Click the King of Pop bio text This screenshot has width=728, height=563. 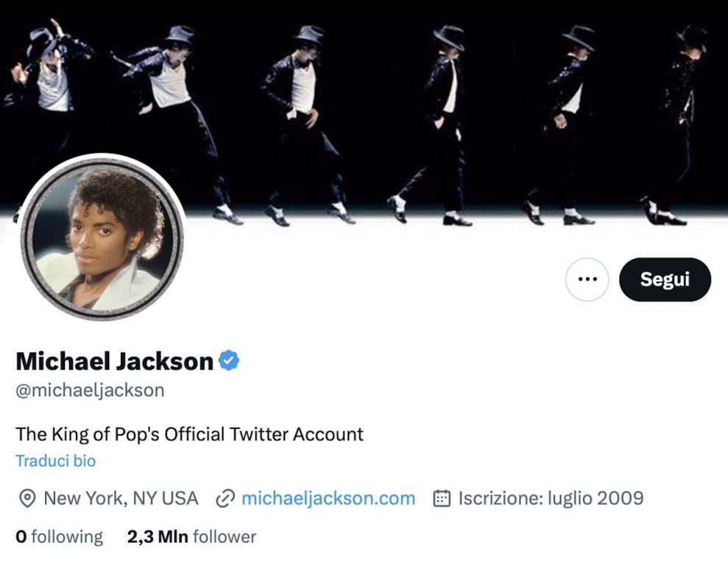[190, 434]
